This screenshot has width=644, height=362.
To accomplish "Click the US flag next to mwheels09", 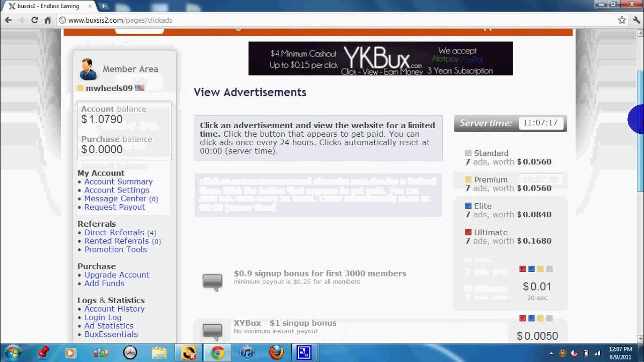I will point(140,88).
